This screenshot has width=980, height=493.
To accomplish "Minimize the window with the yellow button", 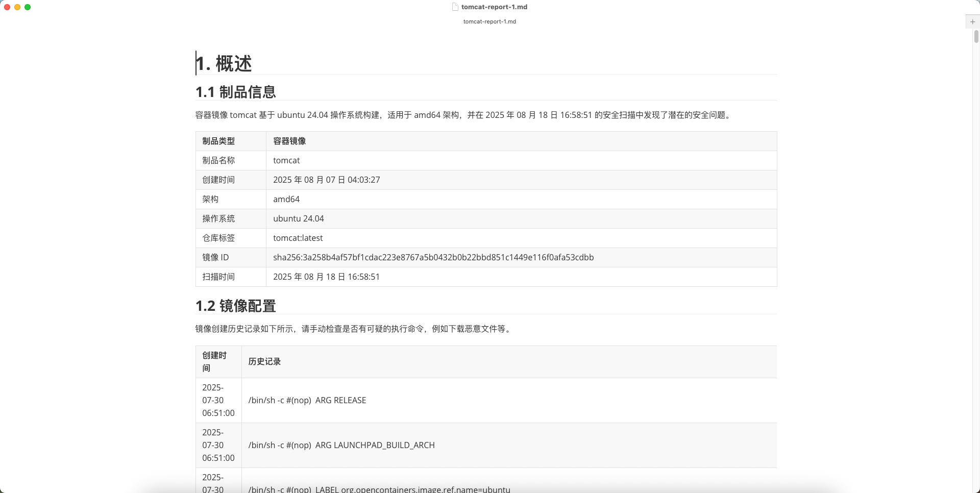I will 17,7.
